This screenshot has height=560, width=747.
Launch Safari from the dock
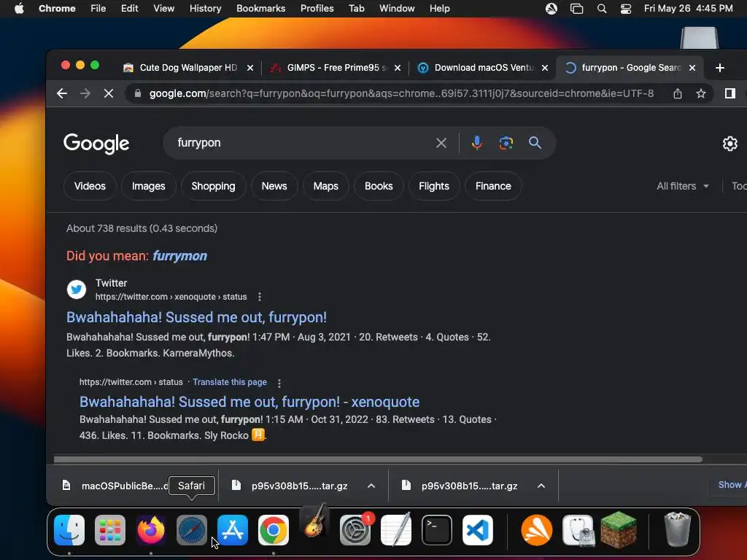[x=192, y=530]
